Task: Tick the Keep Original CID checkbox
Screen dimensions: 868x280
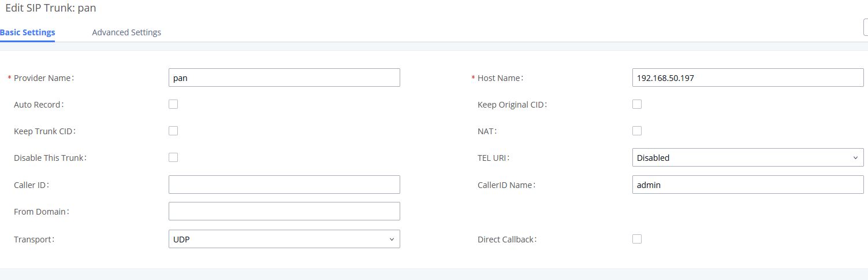Action: [x=637, y=104]
